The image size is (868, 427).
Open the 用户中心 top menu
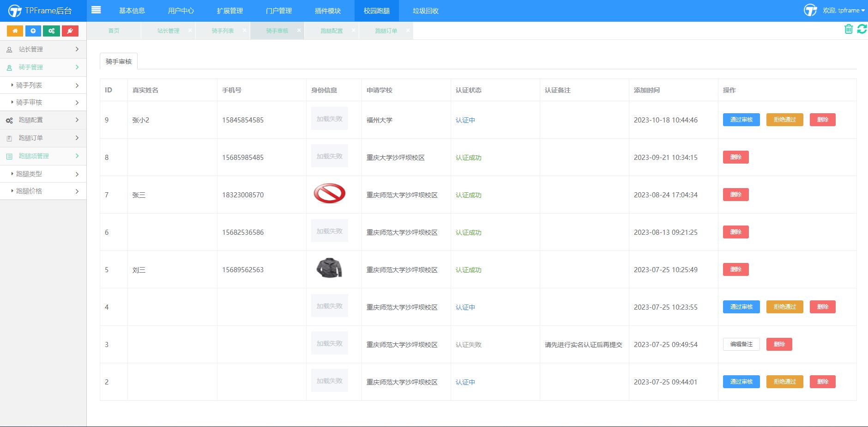[x=181, y=11]
